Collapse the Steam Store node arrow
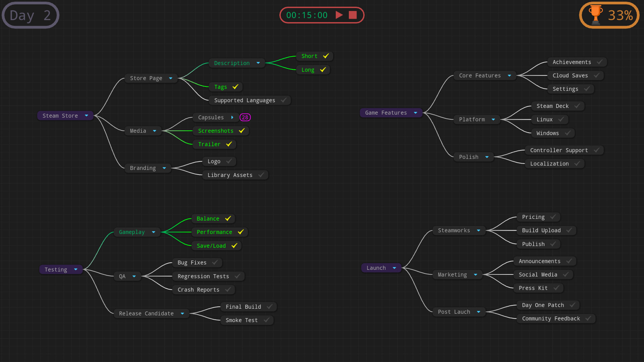This screenshot has height=362, width=644. pos(87,116)
